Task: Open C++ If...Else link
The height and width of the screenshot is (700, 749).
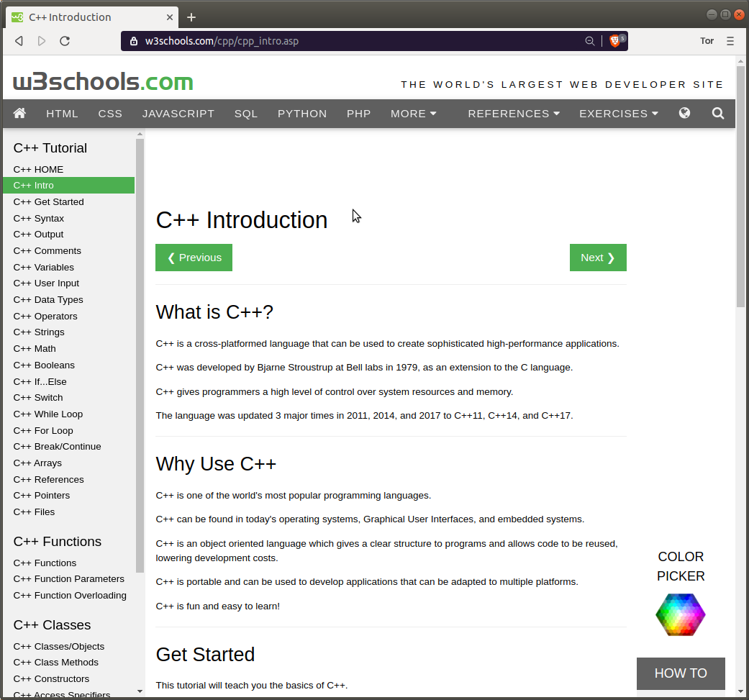Action: tap(40, 381)
